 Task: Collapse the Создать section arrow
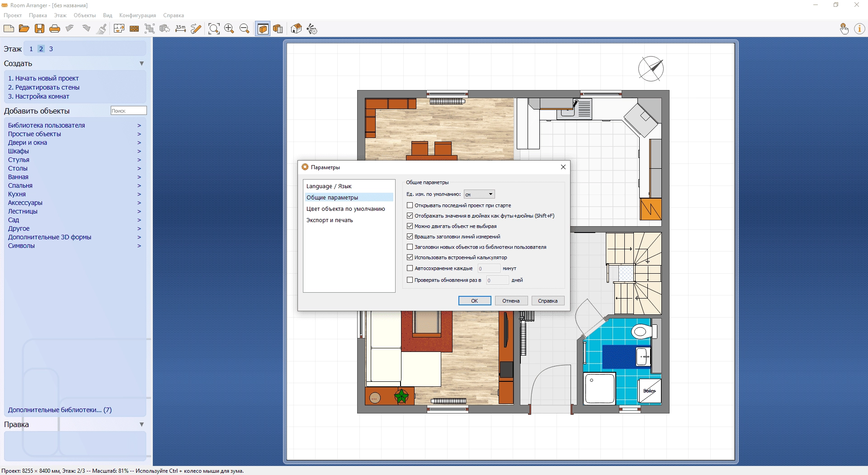(142, 63)
